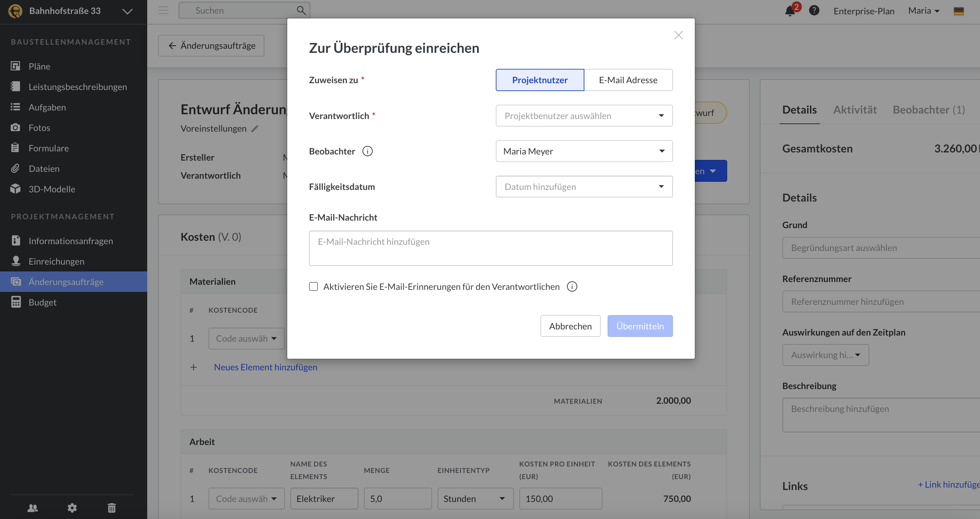Viewport: 980px width, 519px height.
Task: Enable E-Mail-Erinnerungen checkbox
Action: click(x=313, y=286)
